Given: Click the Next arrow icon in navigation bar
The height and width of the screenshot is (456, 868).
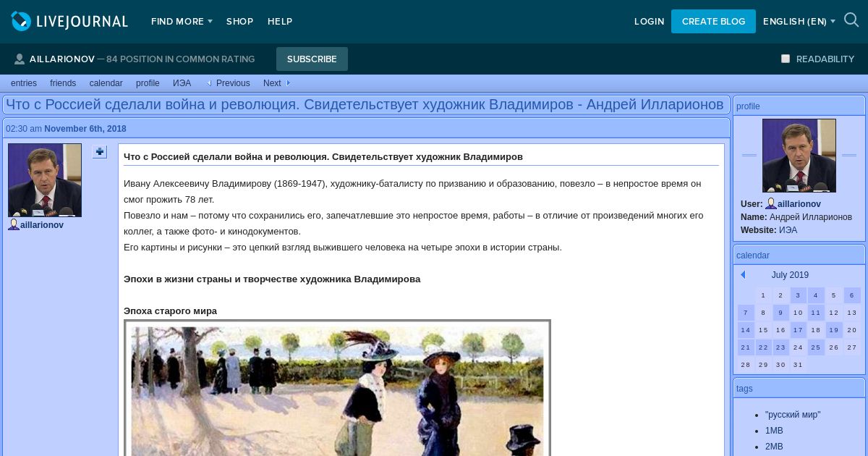Looking at the screenshot, I should 288,83.
